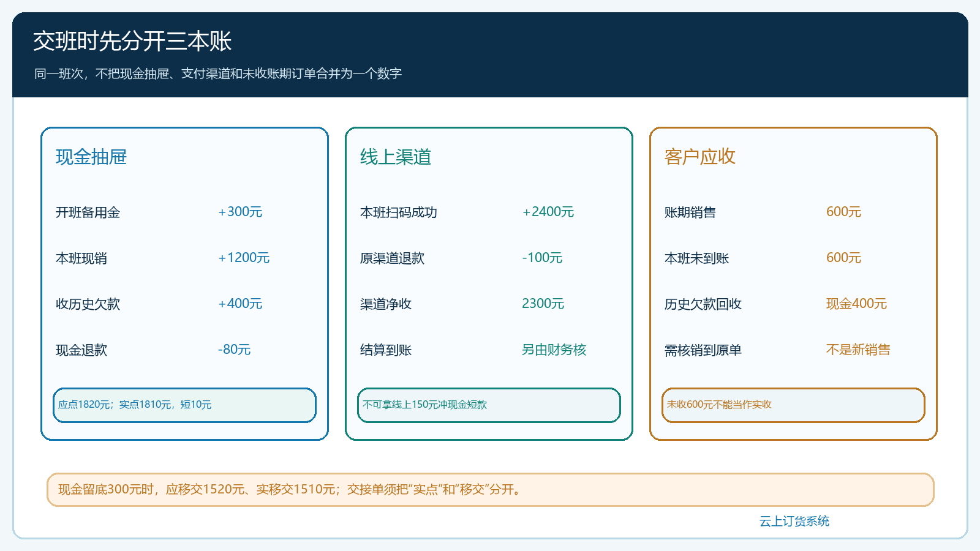
Task: Click the 本班扫码成功 row label
Action: click(399, 212)
